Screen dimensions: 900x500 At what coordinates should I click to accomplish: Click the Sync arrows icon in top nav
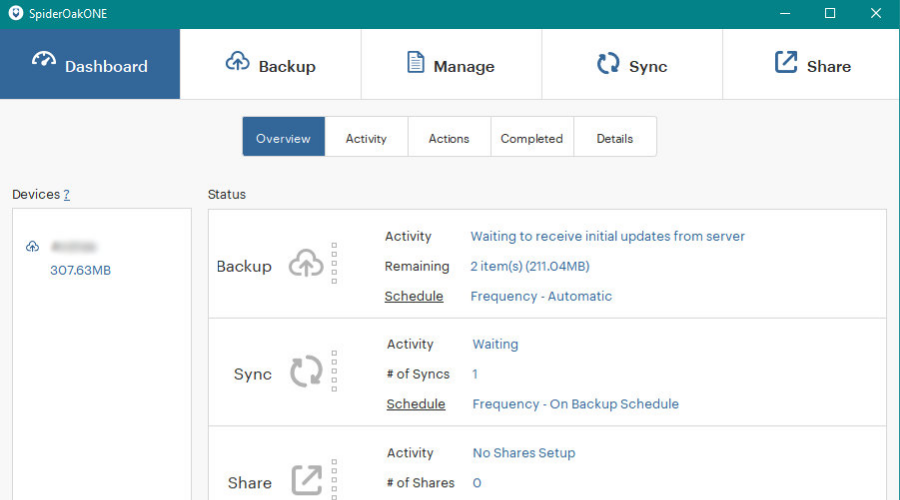(x=608, y=63)
